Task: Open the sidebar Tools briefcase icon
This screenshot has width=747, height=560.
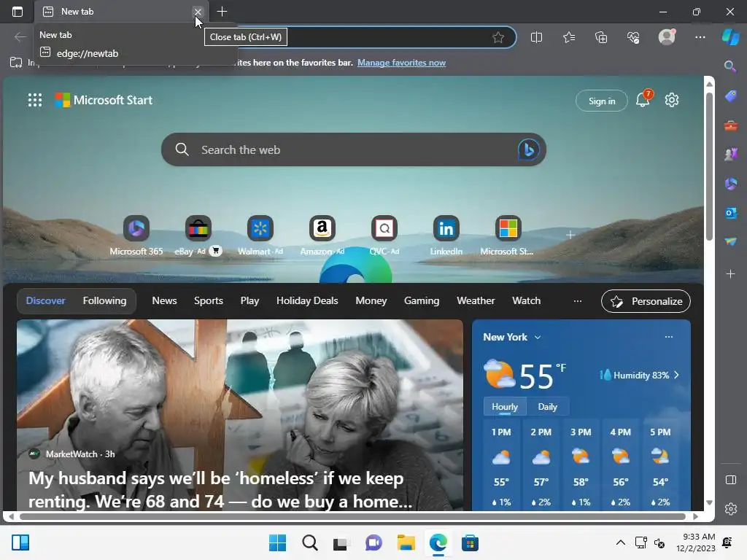Action: point(730,125)
